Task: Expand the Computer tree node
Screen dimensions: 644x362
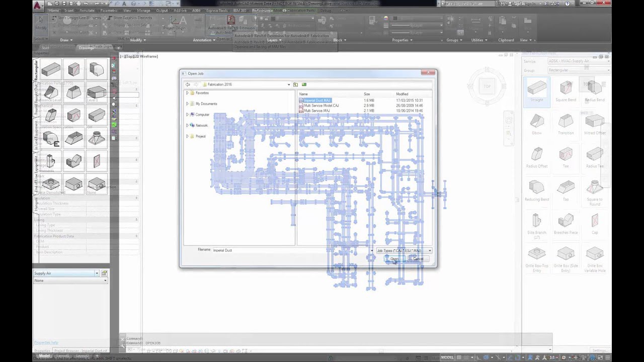Action: pos(187,115)
